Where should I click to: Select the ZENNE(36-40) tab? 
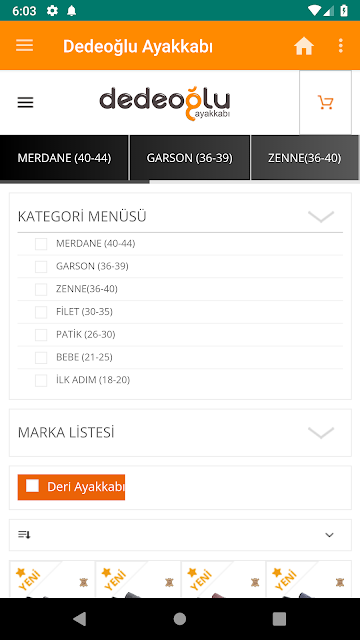pyautogui.click(x=304, y=158)
